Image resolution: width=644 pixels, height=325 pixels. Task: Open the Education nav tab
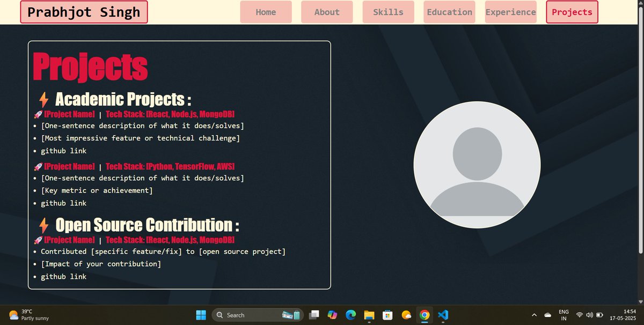coord(449,12)
